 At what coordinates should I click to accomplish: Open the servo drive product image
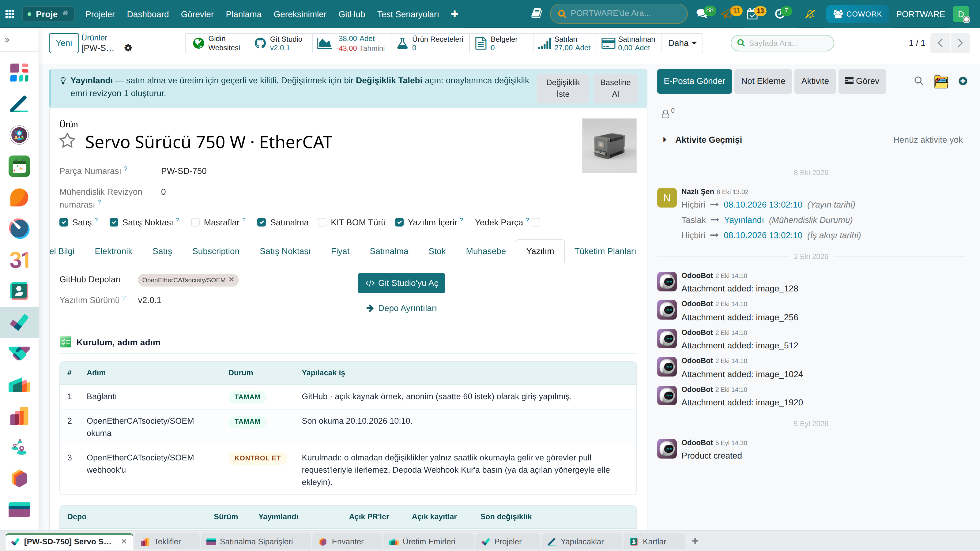(609, 146)
